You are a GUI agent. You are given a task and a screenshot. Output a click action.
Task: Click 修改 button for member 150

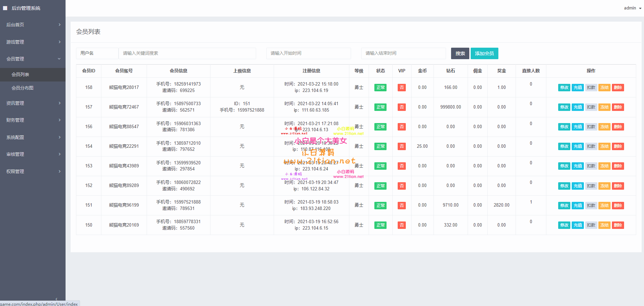[x=564, y=225]
